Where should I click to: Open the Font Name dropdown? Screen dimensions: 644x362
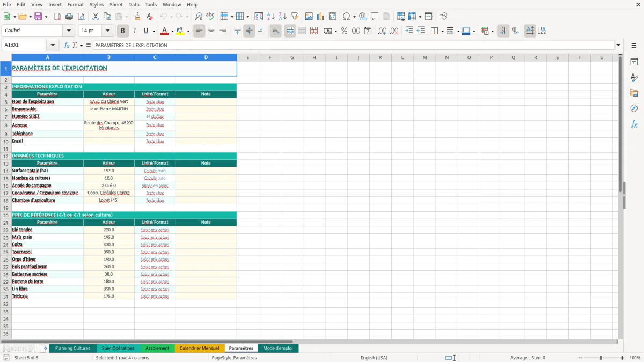[x=69, y=31]
